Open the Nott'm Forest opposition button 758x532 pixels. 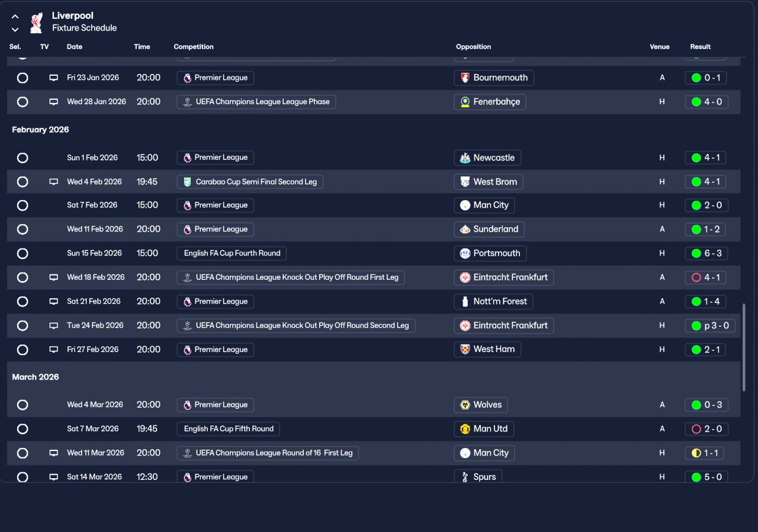[x=494, y=301]
